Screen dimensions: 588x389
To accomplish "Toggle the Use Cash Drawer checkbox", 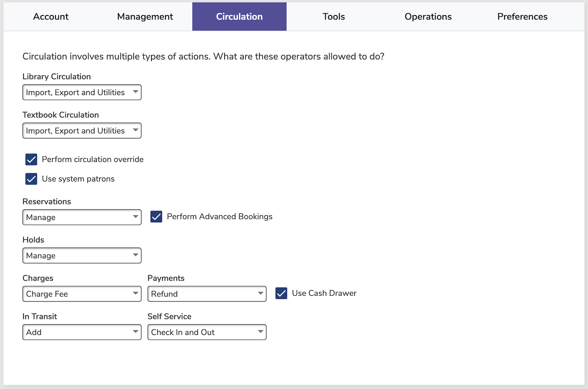I will click(x=281, y=293).
